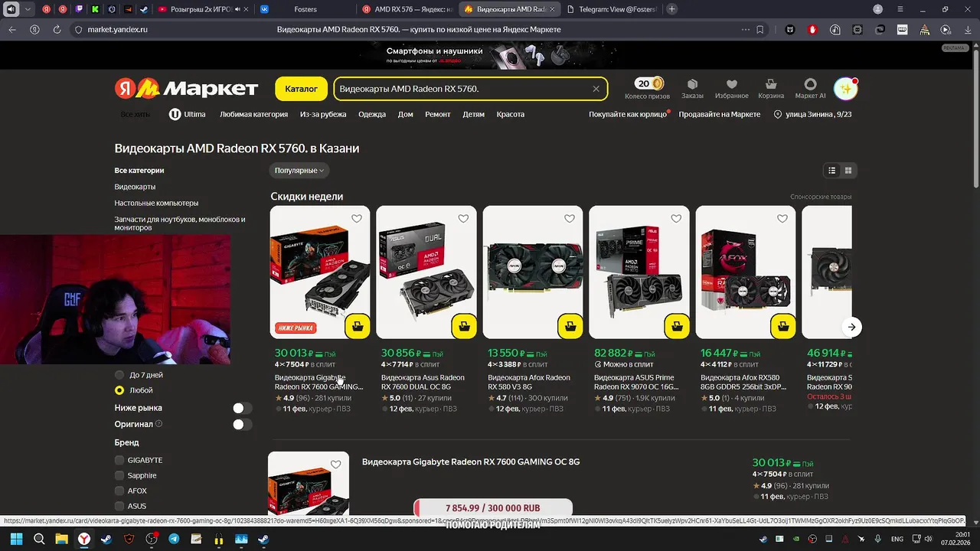Bookmark this page in the address bar
The image size is (980, 551).
coord(760,30)
